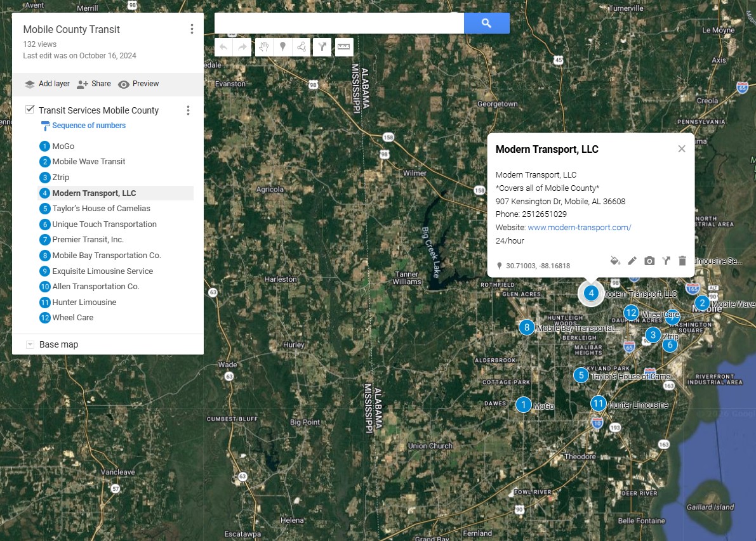Select Mobile Wave Transit in list

(x=116, y=161)
